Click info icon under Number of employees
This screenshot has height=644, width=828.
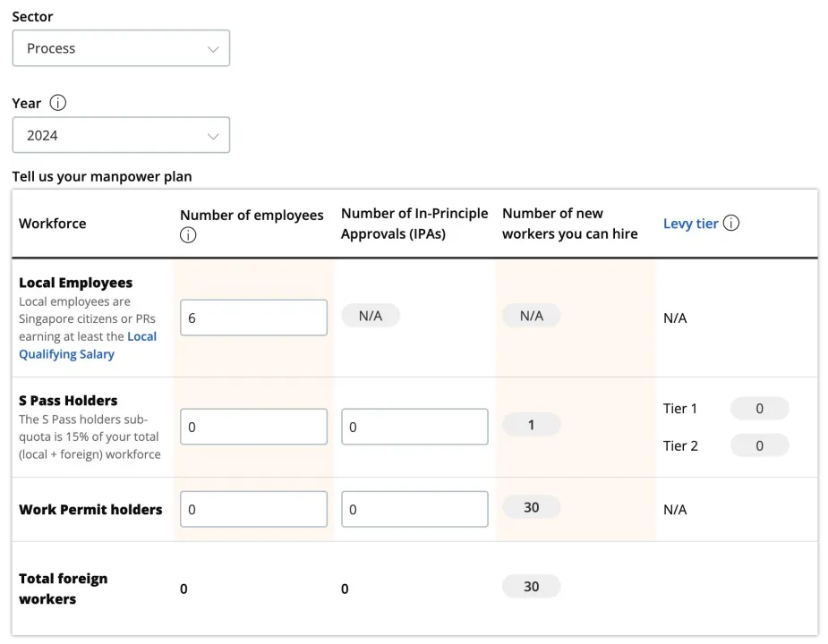click(188, 235)
